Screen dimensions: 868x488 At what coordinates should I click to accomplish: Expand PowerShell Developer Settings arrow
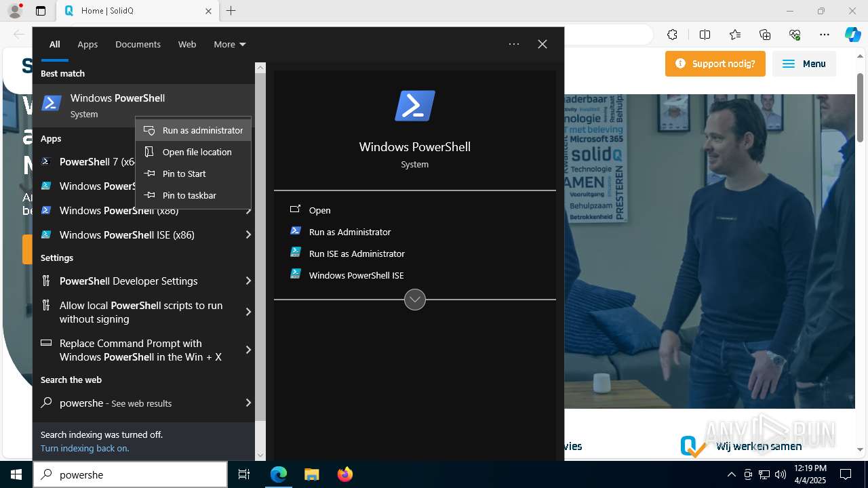248,281
